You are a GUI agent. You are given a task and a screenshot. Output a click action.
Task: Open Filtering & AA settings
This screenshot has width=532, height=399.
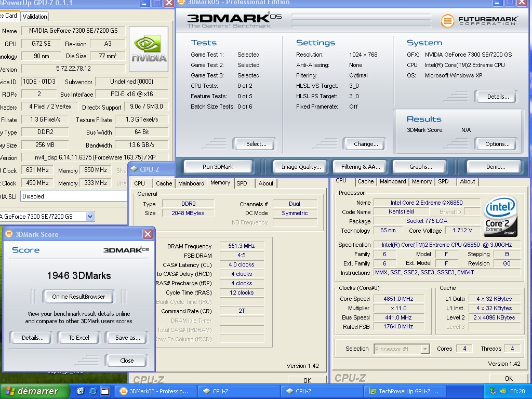click(x=361, y=167)
